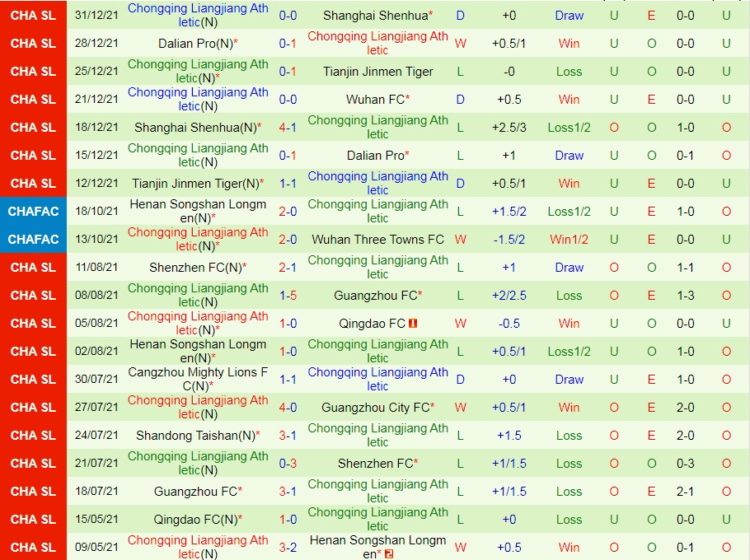Screen dimensions: 750x560
Task: Open the 0-3 score on 21/07/21
Action: (288, 464)
